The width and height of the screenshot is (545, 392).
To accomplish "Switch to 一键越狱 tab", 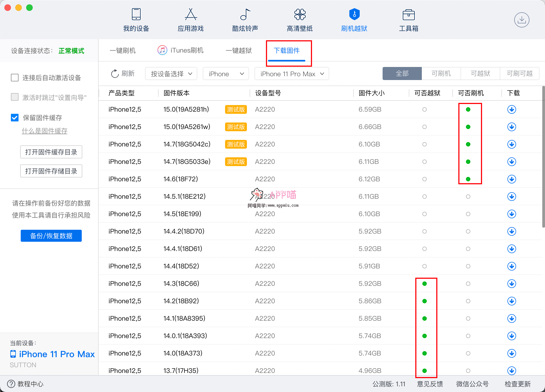I will click(x=239, y=51).
